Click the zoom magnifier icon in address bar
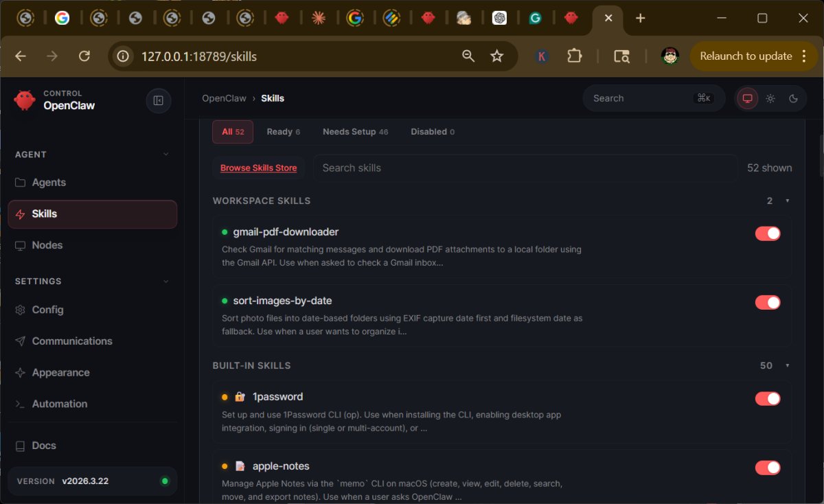The height and width of the screenshot is (504, 824). coord(468,56)
